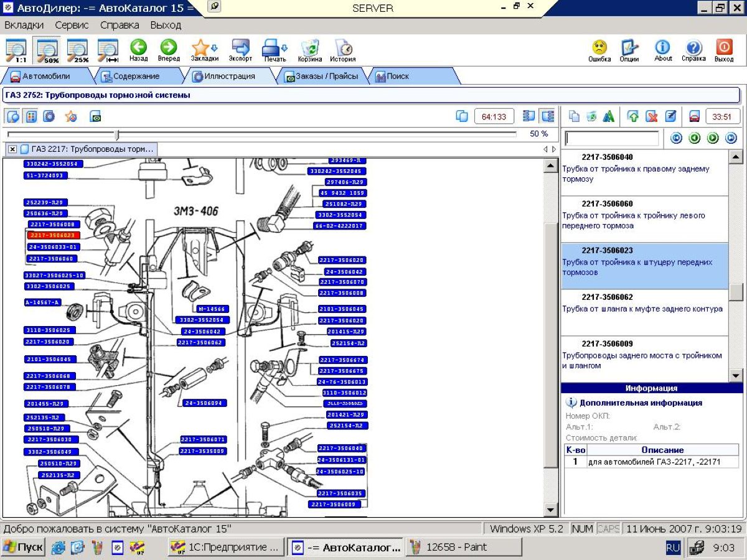The height and width of the screenshot is (560, 747).
Task: Open the Пуск start button
Action: click(x=23, y=548)
